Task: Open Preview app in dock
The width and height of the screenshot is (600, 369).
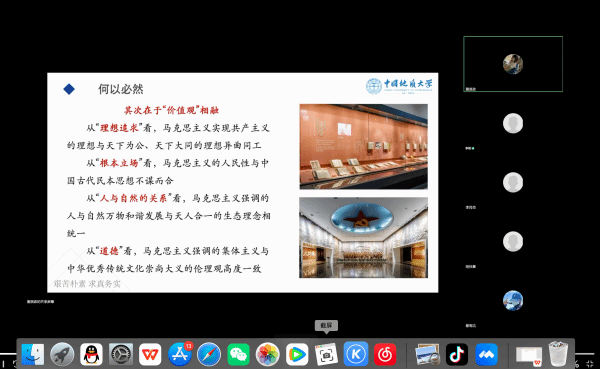Action: [x=427, y=354]
